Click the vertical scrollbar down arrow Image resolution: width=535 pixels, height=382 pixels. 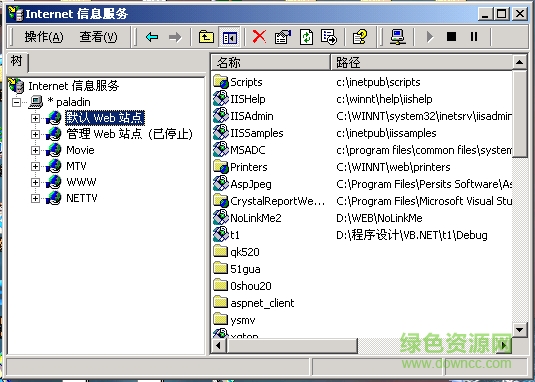(520, 329)
